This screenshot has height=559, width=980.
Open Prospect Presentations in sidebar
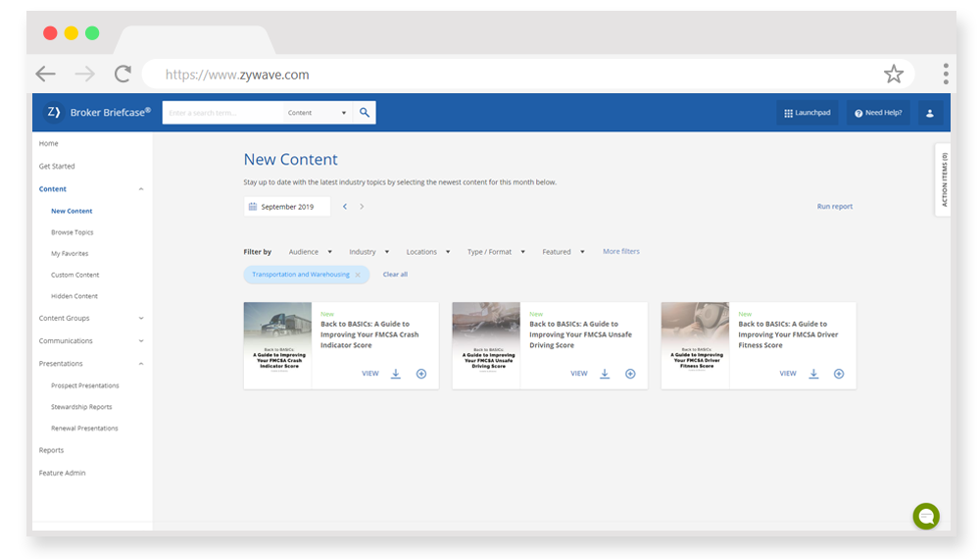[x=85, y=385]
